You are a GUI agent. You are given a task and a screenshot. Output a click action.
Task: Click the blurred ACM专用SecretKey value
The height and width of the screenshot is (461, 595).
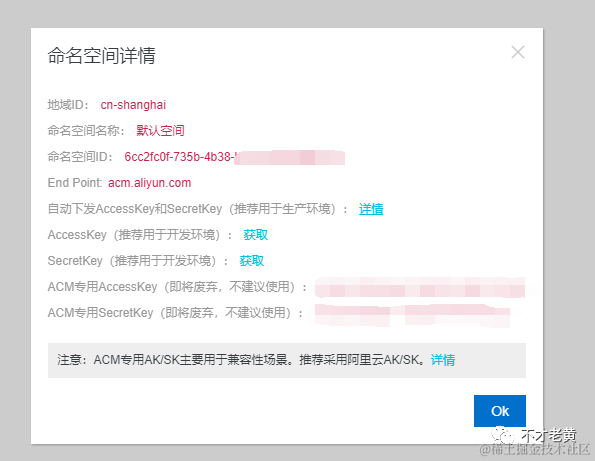[x=412, y=314]
